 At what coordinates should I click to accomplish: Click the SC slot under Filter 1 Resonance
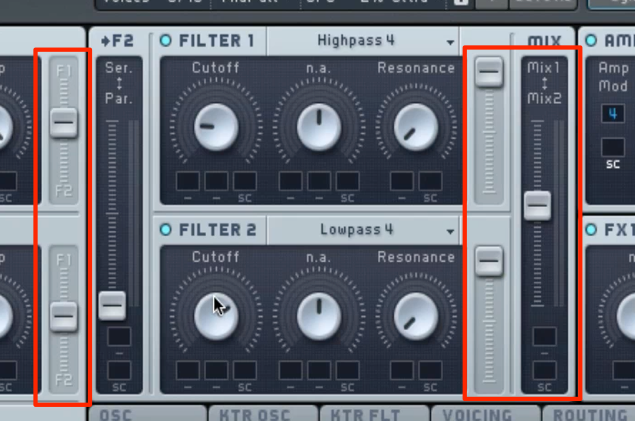click(x=430, y=181)
